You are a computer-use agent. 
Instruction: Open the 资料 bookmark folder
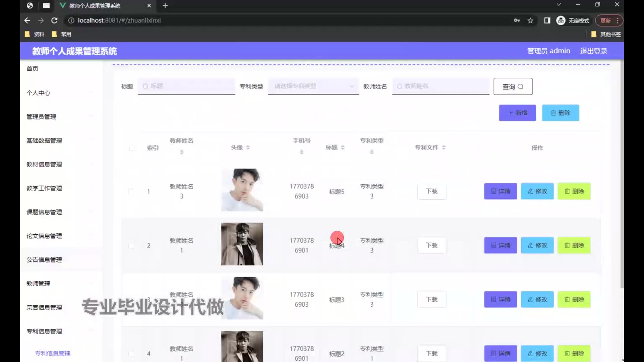click(35, 34)
